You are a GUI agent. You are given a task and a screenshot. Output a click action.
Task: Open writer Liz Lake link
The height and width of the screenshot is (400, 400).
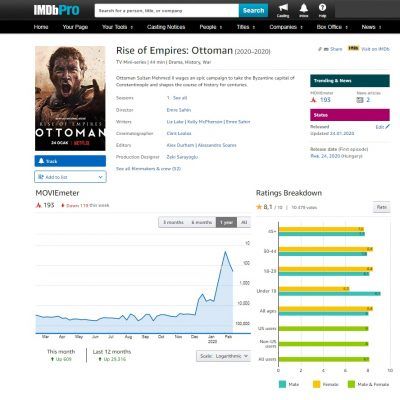pyautogui.click(x=175, y=122)
